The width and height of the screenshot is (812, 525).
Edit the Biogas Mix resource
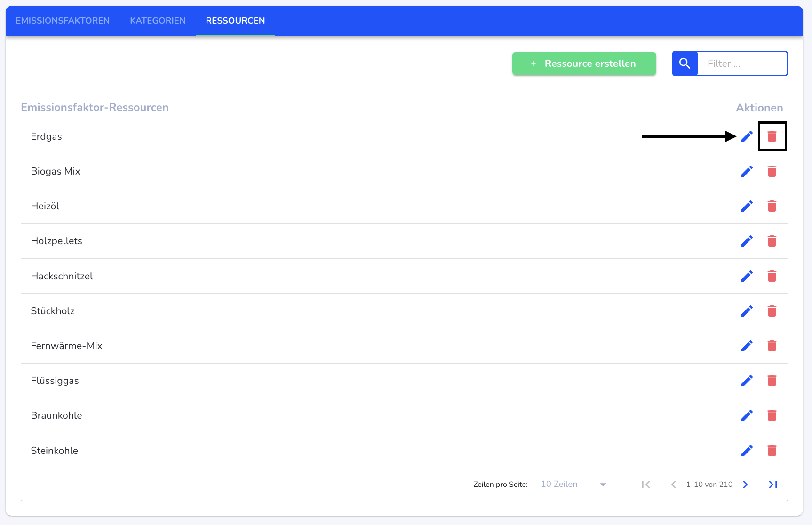click(x=747, y=171)
